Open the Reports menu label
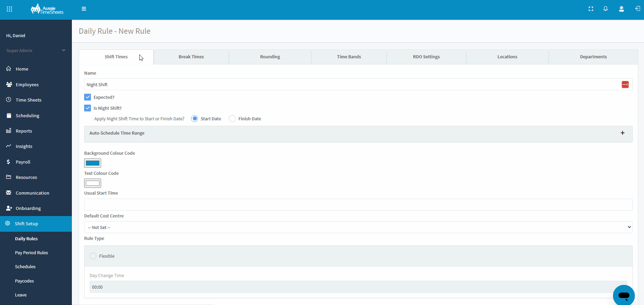The width and height of the screenshot is (644, 305). (24, 131)
